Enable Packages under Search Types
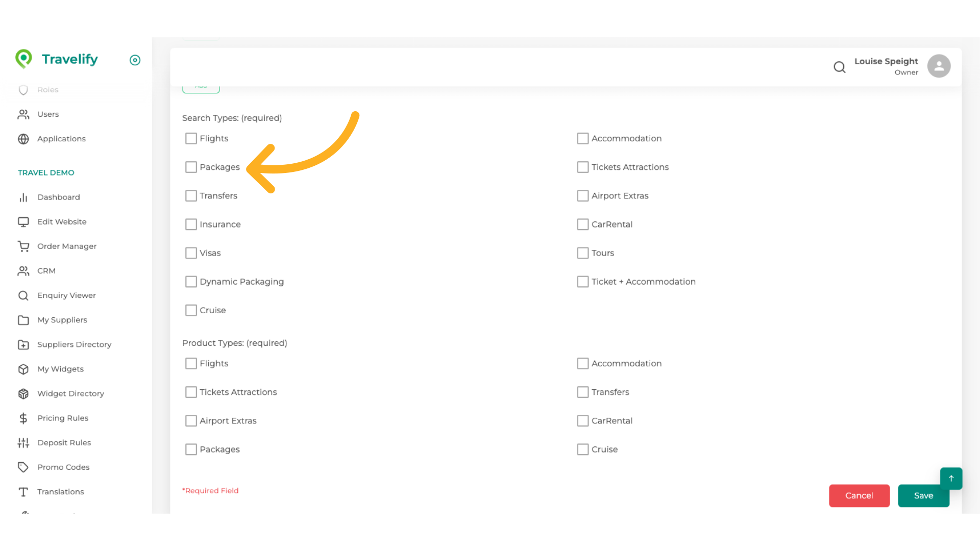The image size is (980, 551). [x=191, y=167]
